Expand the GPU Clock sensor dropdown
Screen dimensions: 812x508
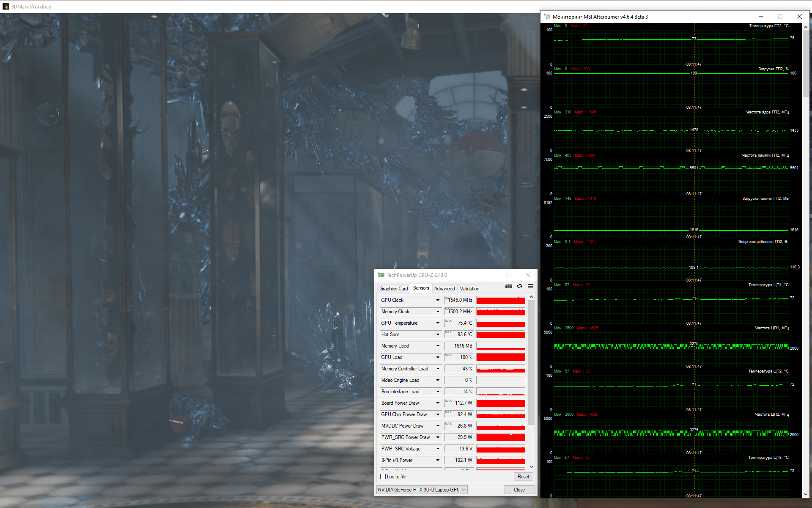tap(438, 300)
